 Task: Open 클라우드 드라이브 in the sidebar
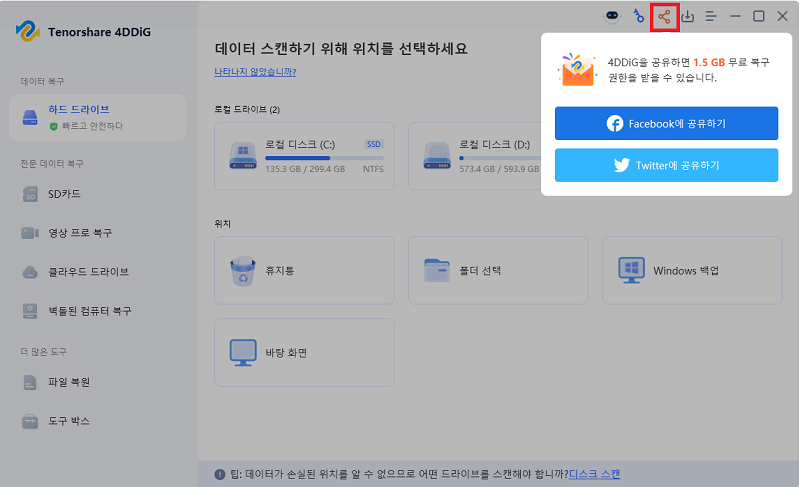[x=97, y=272]
